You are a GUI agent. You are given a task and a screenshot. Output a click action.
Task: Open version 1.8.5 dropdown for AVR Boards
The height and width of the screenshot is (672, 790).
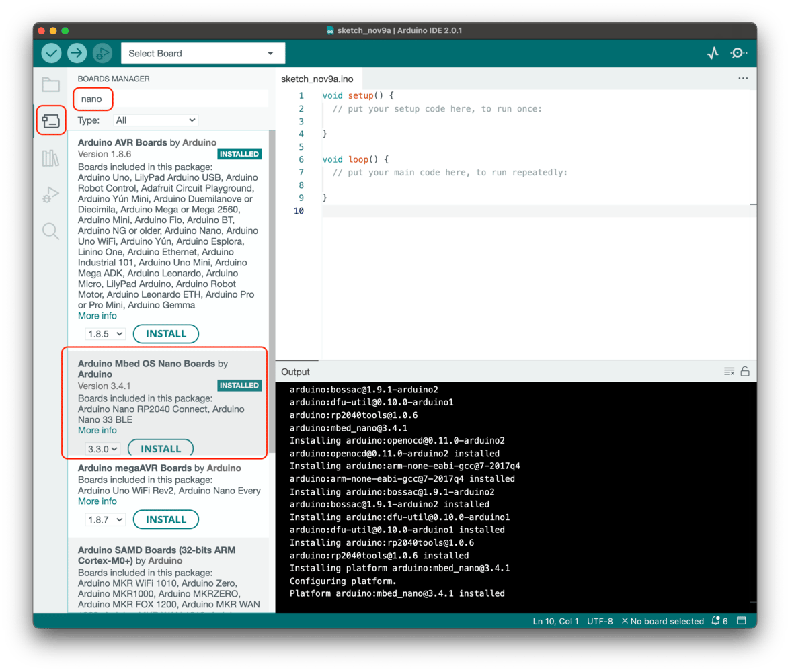click(105, 334)
